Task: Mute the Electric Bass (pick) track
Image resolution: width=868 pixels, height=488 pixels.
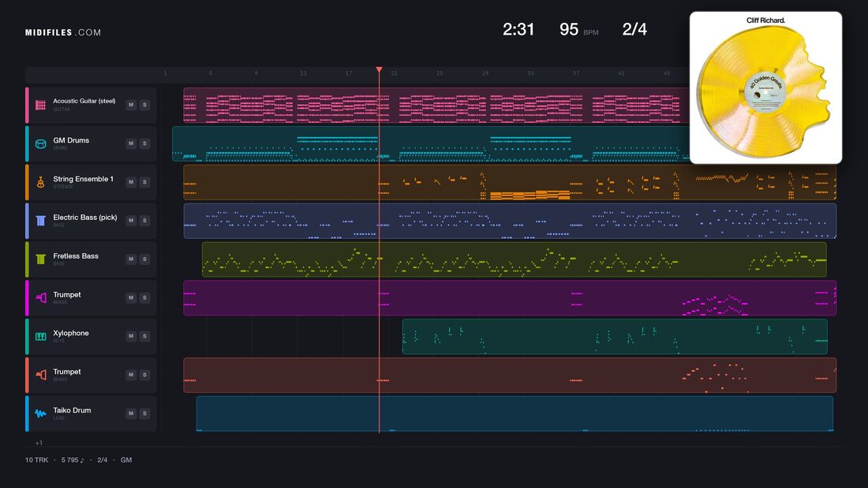Action: tap(131, 220)
